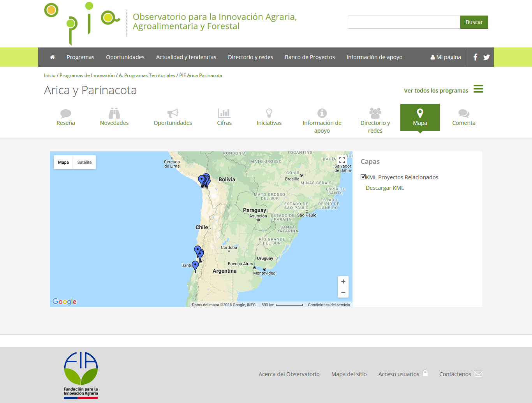Click Inicio breadcrumb link
The width and height of the screenshot is (532, 403).
click(x=50, y=75)
